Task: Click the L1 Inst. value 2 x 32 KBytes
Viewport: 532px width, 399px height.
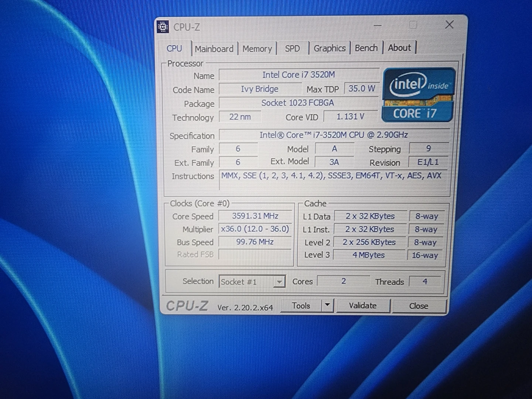Action: click(x=370, y=229)
